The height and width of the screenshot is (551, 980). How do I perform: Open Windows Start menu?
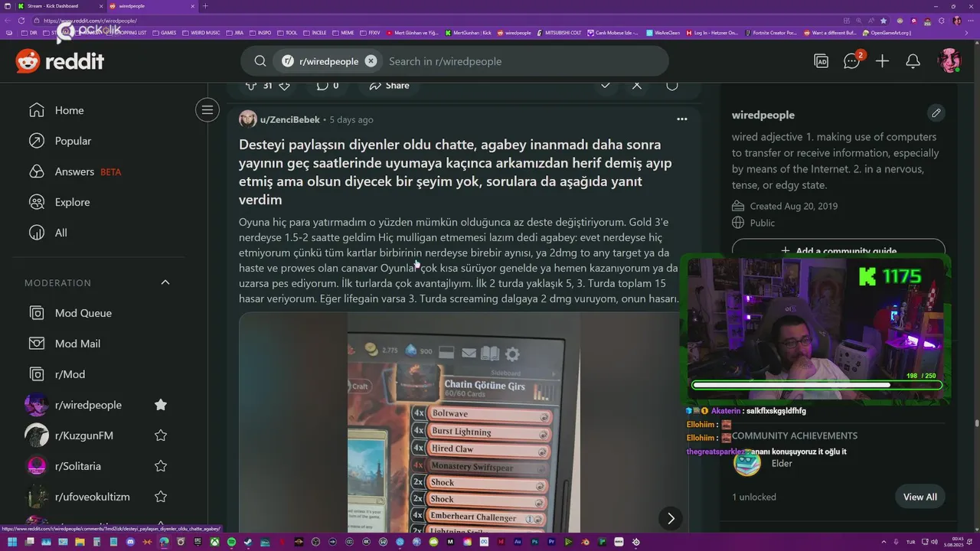point(11,542)
